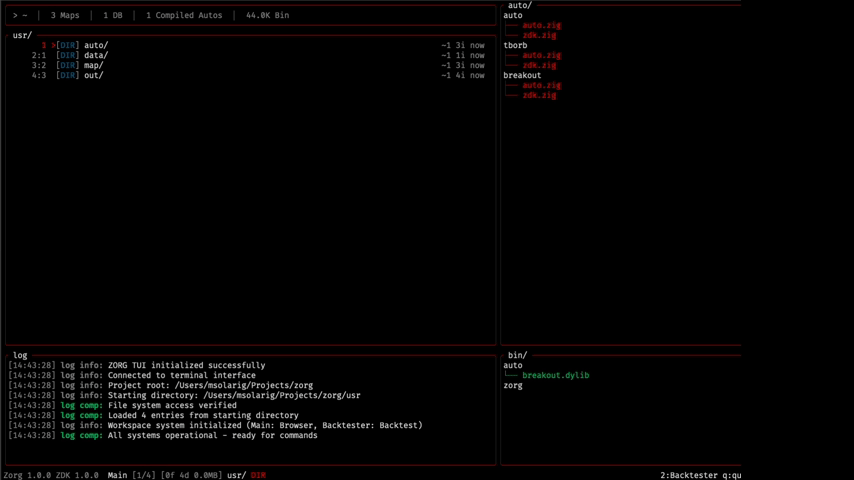
Task: Click 'Workspace system initialized' log line
Action: [x=215, y=425]
